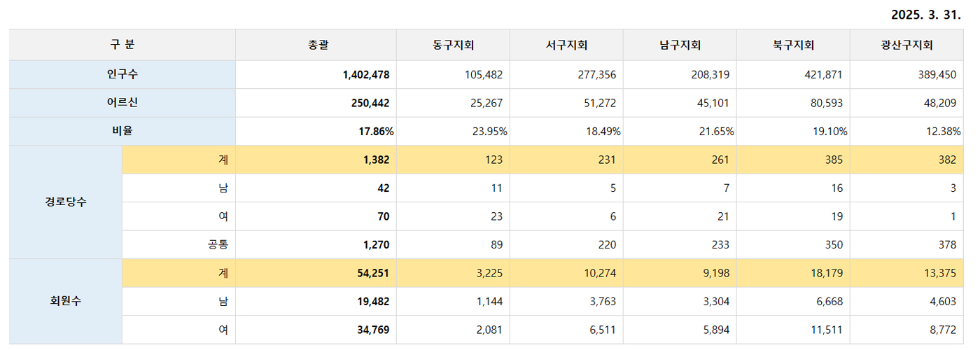980x350 pixels.
Task: Click the 경로당수 category cell
Action: tap(66, 202)
